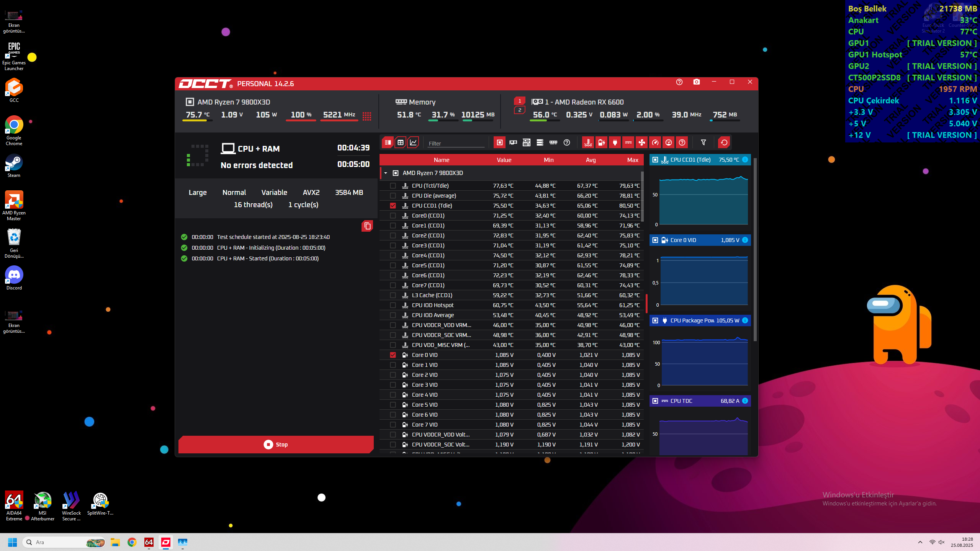This screenshot has height=551, width=980.
Task: Click the funnel filter icon
Action: click(704, 142)
